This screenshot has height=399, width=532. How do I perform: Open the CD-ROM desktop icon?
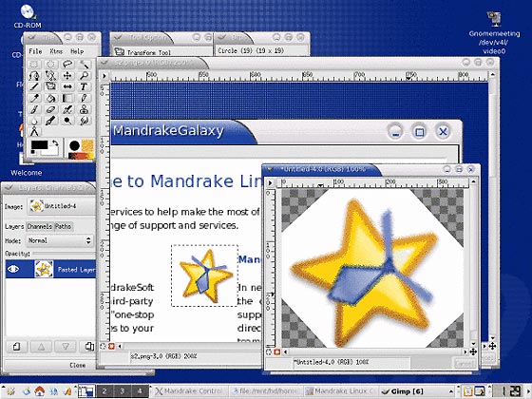[28, 16]
